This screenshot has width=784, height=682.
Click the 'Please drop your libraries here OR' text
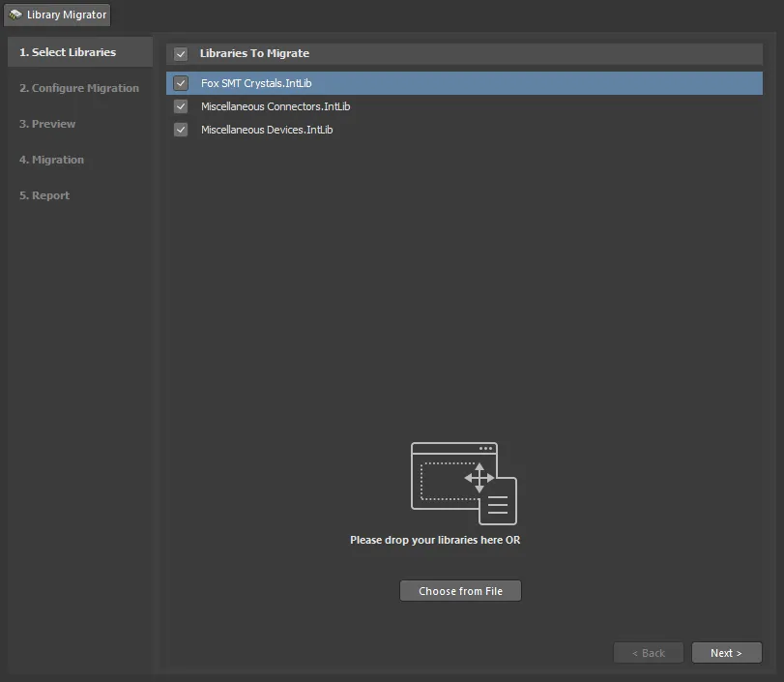coord(435,540)
